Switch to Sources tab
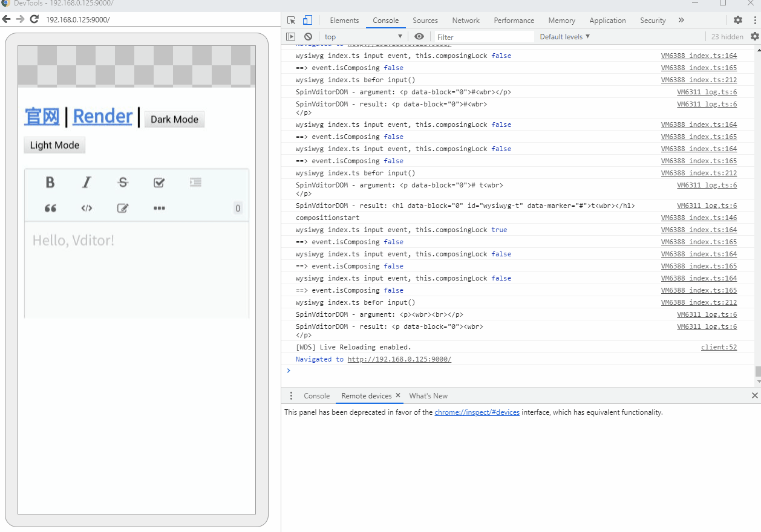Screen dimensions: 761x532 click(425, 21)
